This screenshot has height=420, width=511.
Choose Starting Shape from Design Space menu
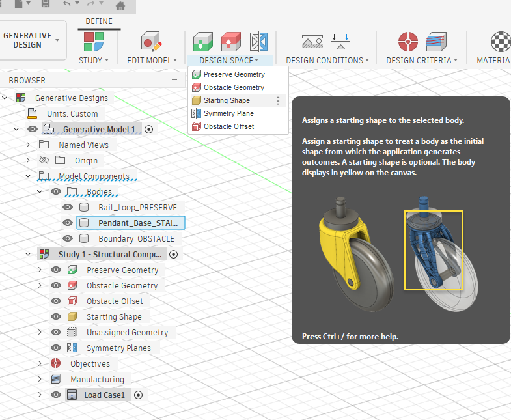[x=238, y=100]
